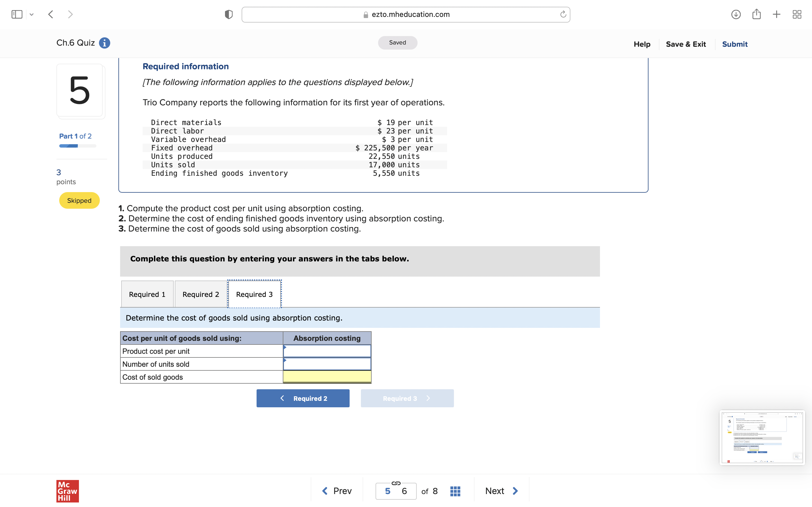Expand the sidebar chevron dropdown
This screenshot has height=507, width=812.
point(32,14)
